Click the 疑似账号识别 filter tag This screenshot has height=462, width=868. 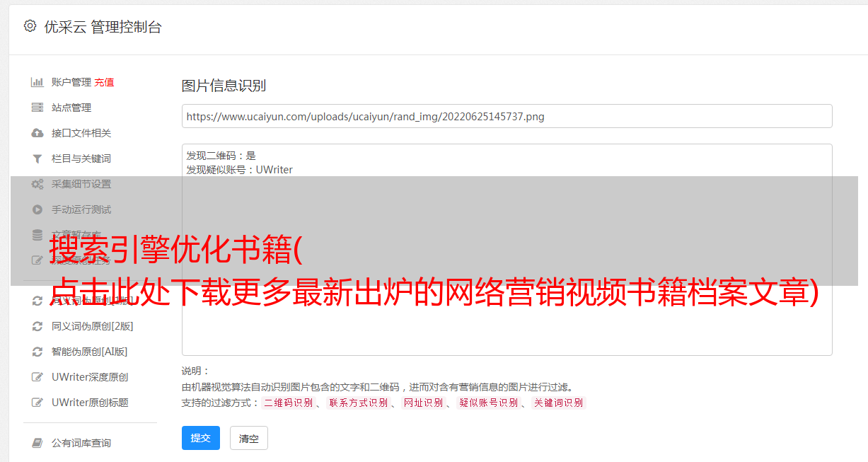point(488,403)
